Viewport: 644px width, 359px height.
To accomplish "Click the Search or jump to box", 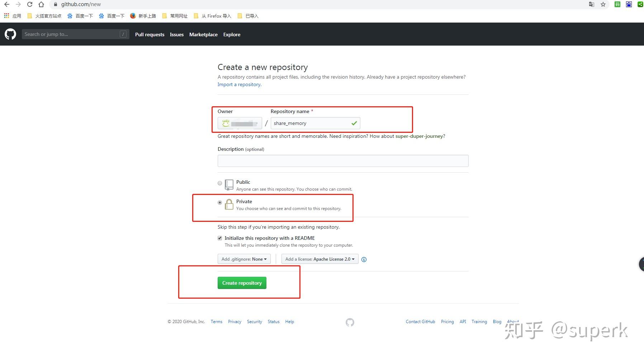I will coord(75,34).
